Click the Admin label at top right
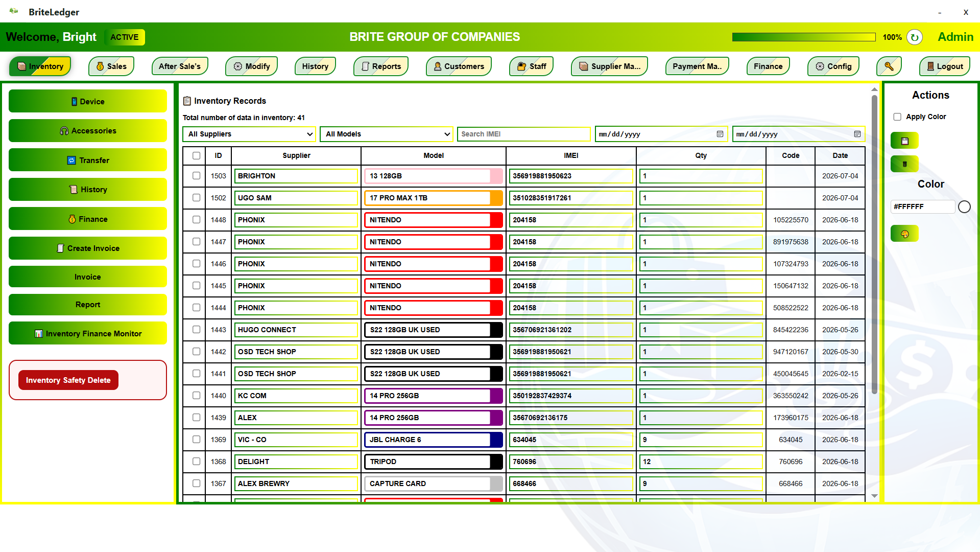 955,37
